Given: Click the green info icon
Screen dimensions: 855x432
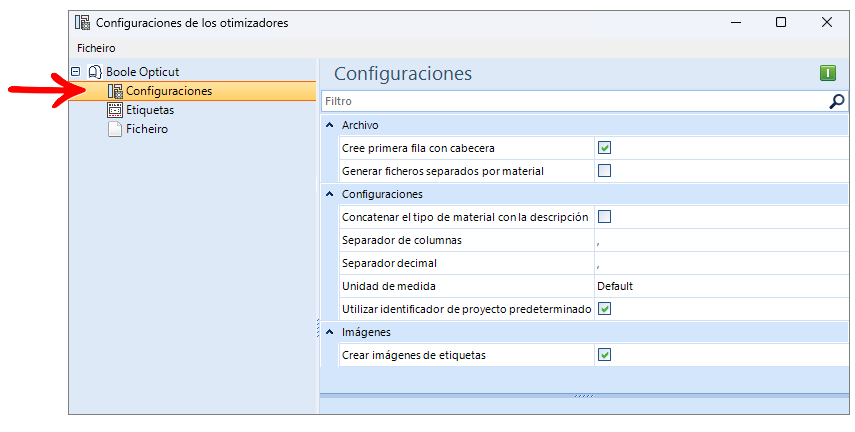Looking at the screenshot, I should [x=828, y=73].
